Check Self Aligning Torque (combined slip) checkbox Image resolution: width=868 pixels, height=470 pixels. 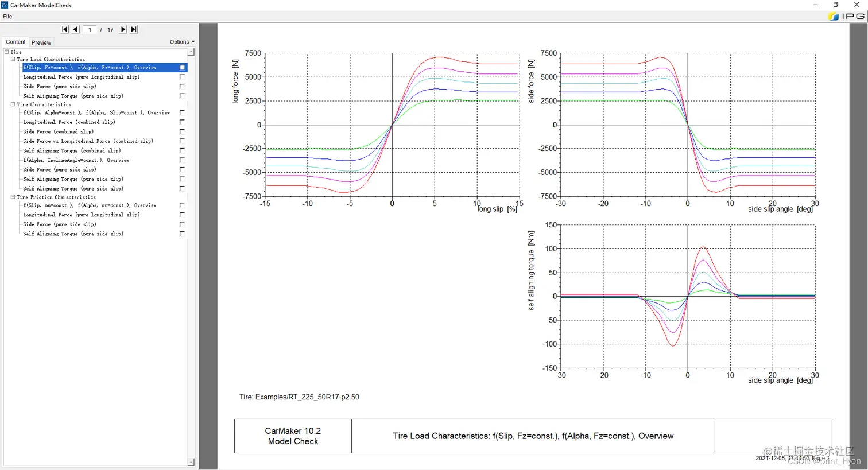tap(183, 150)
